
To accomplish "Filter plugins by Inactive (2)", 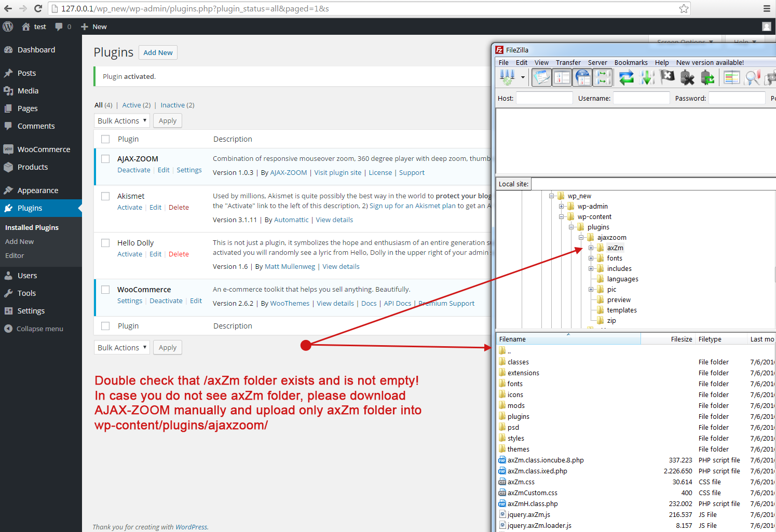I will click(178, 105).
